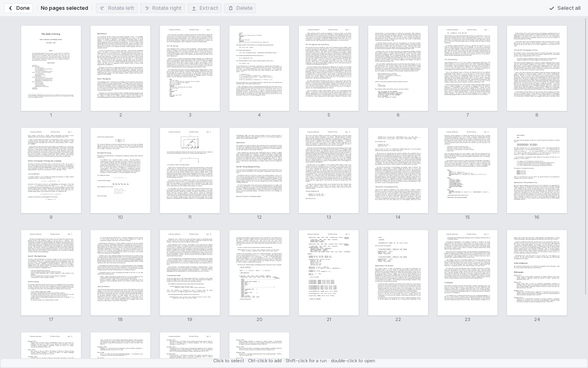Click page number label 1
The height and width of the screenshot is (368, 588).
coord(51,115)
